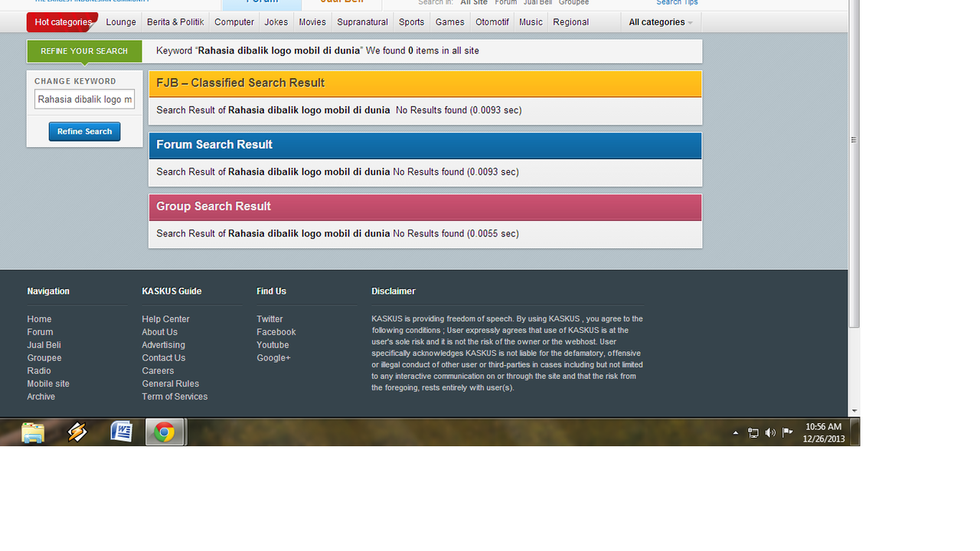Open Microsoft Word from the taskbar

[121, 432]
